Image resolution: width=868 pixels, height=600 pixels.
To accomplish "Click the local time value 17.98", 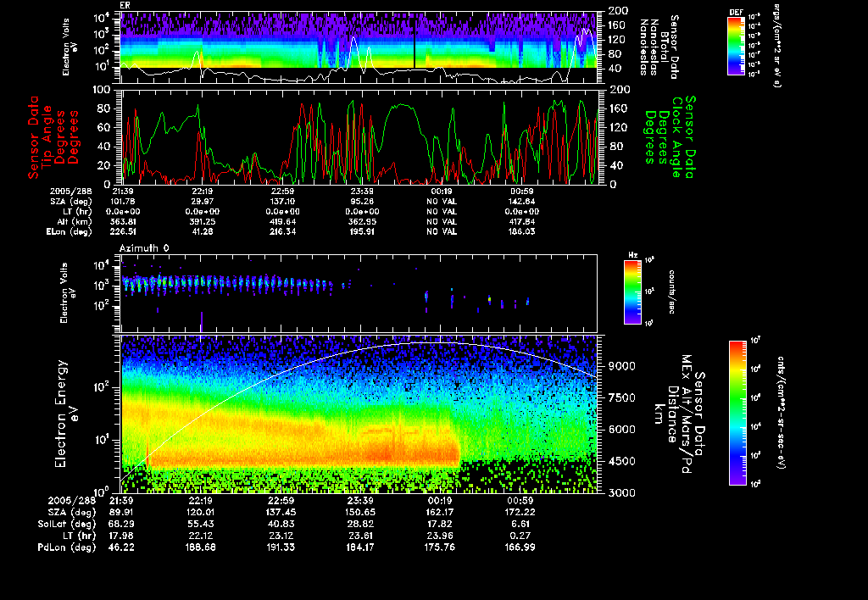I will pos(120,536).
